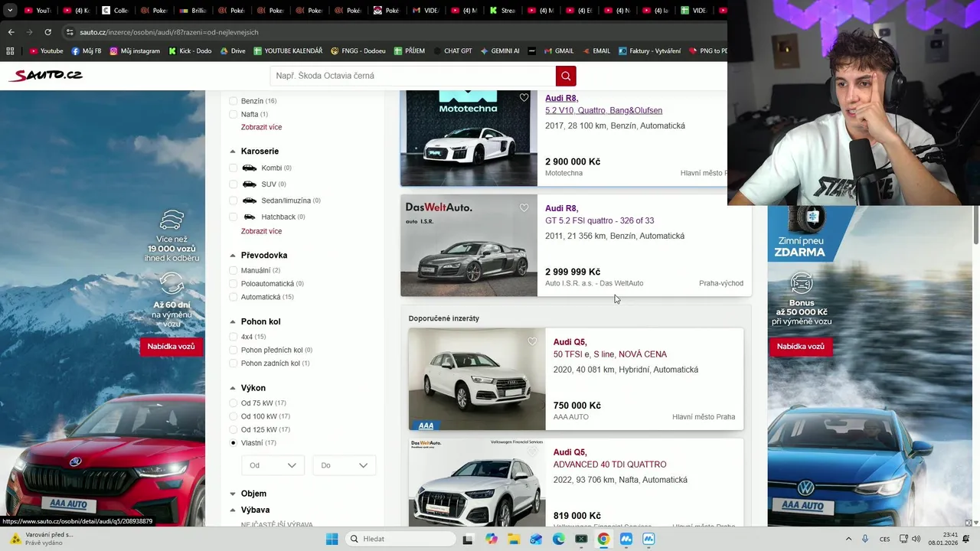Open Copilot from the taskbar

point(491,539)
